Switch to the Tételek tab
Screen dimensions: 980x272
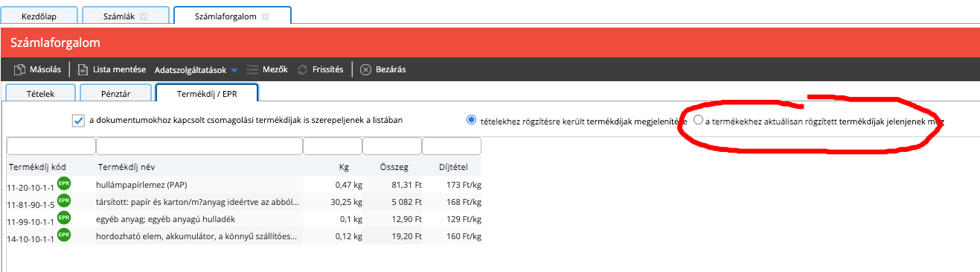coord(40,92)
